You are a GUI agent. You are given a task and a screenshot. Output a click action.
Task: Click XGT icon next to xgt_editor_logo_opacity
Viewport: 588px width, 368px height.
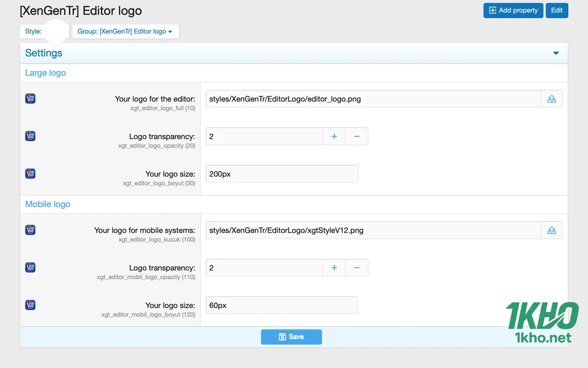coord(30,136)
